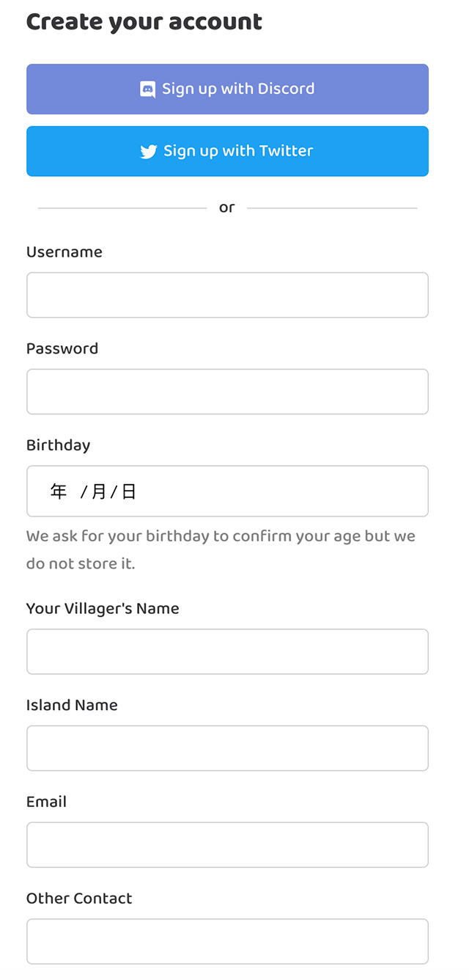Focus the Username input field
469x980 pixels.
(227, 295)
